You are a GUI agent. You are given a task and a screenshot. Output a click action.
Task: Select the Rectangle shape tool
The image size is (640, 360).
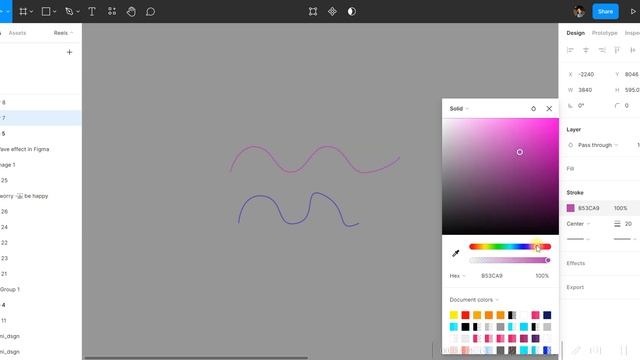pyautogui.click(x=46, y=11)
